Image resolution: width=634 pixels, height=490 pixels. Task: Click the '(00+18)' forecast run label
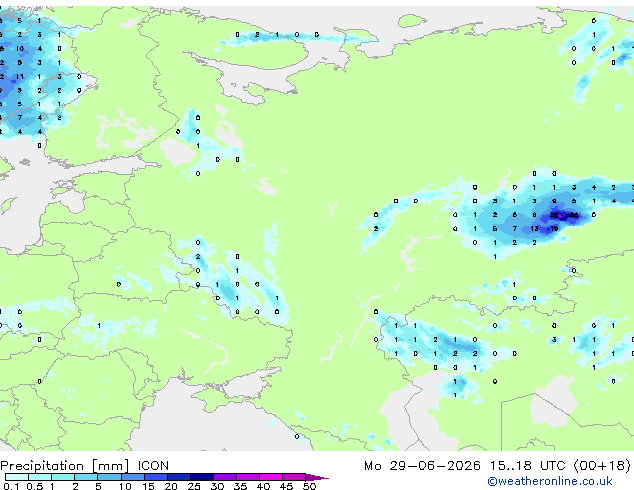(602, 466)
